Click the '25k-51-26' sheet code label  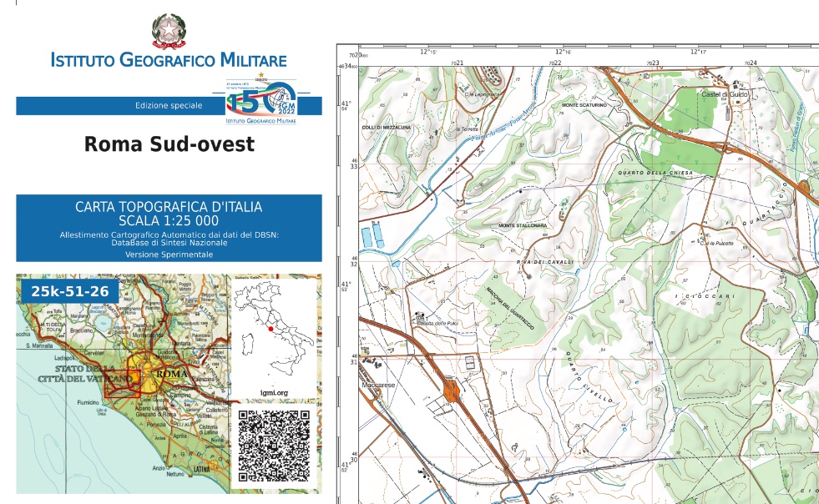pyautogui.click(x=70, y=291)
